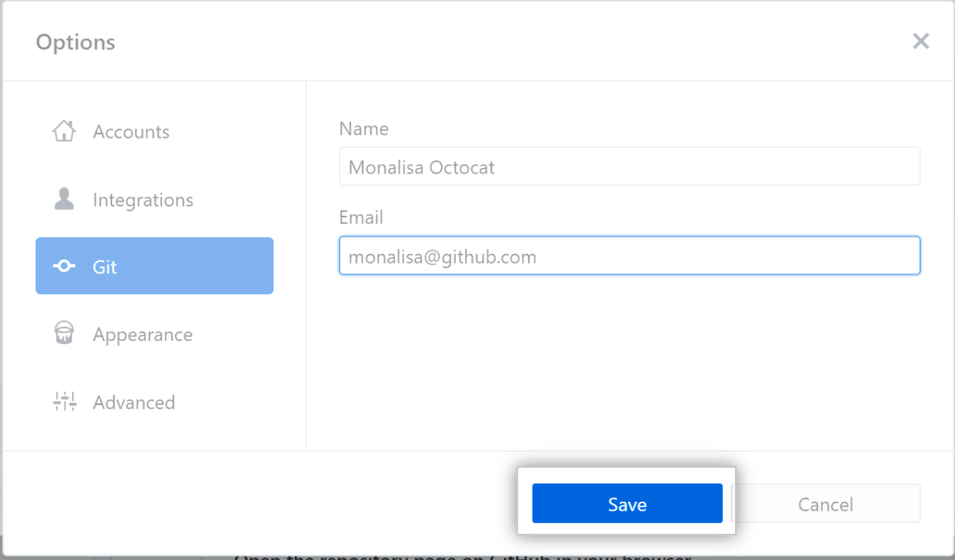
Task: Save the Git configuration changes
Action: pos(627,503)
